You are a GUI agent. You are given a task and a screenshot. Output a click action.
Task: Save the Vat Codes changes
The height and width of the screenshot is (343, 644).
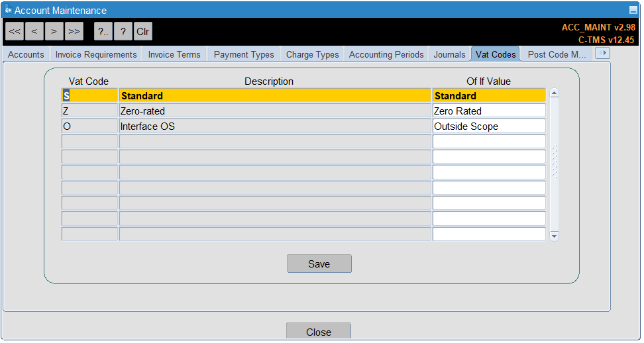(x=319, y=264)
